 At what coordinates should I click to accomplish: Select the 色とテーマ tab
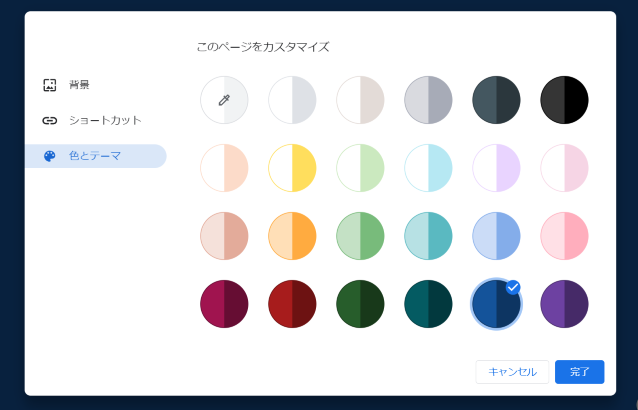coord(96,156)
